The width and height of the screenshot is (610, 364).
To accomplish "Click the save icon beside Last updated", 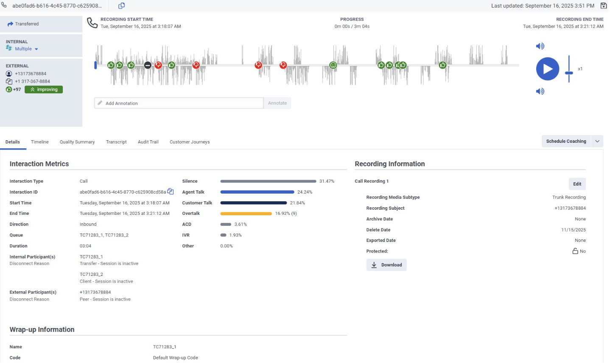I will pyautogui.click(x=603, y=6).
